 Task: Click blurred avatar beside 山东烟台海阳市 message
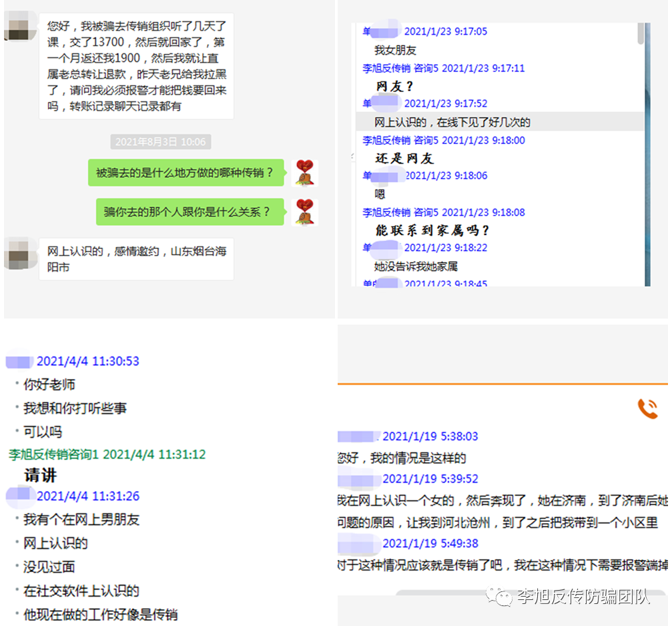pos(21,253)
